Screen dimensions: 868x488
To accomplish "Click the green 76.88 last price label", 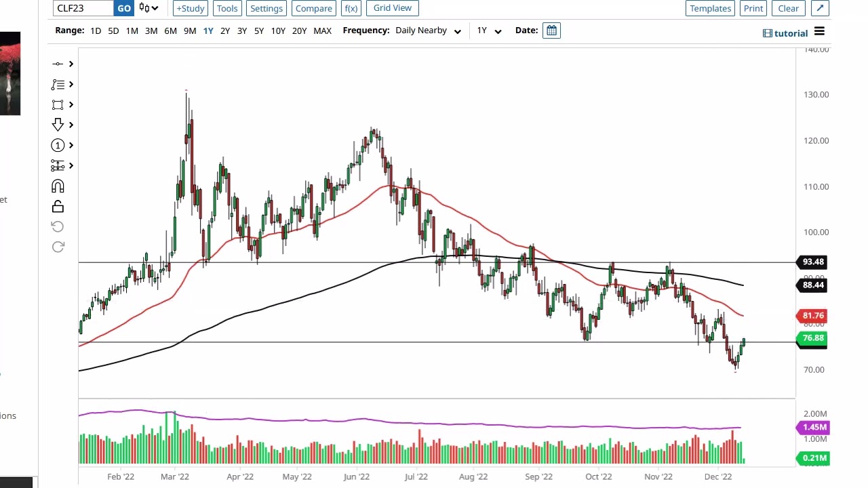I will (813, 338).
